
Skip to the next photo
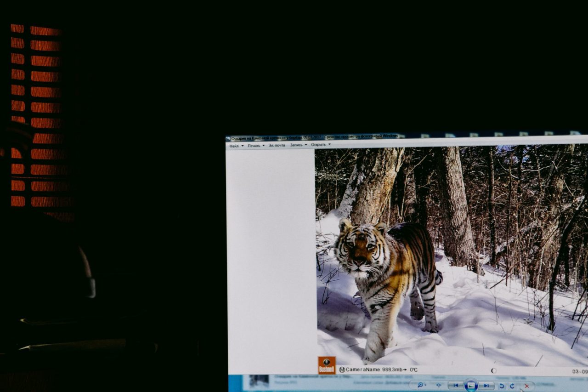[x=486, y=385]
